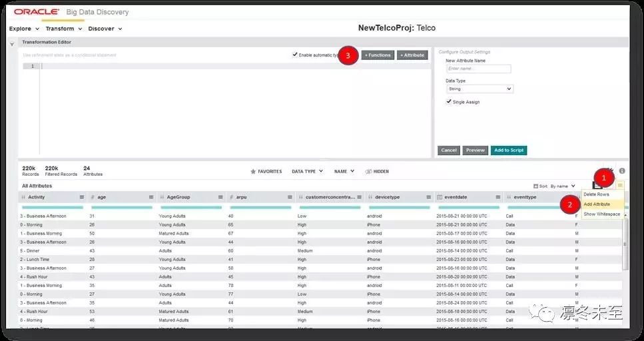
Task: Click the arpu cell showing 78
Action: click(x=231, y=286)
